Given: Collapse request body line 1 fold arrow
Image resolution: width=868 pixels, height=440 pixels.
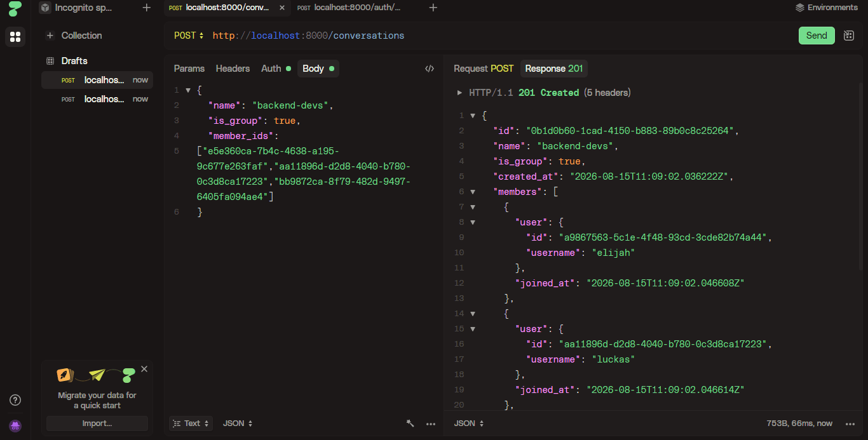Looking at the screenshot, I should 188,90.
